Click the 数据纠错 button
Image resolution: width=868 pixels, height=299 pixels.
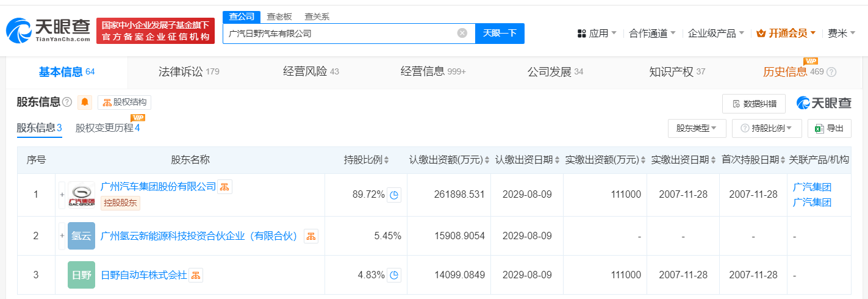point(753,103)
